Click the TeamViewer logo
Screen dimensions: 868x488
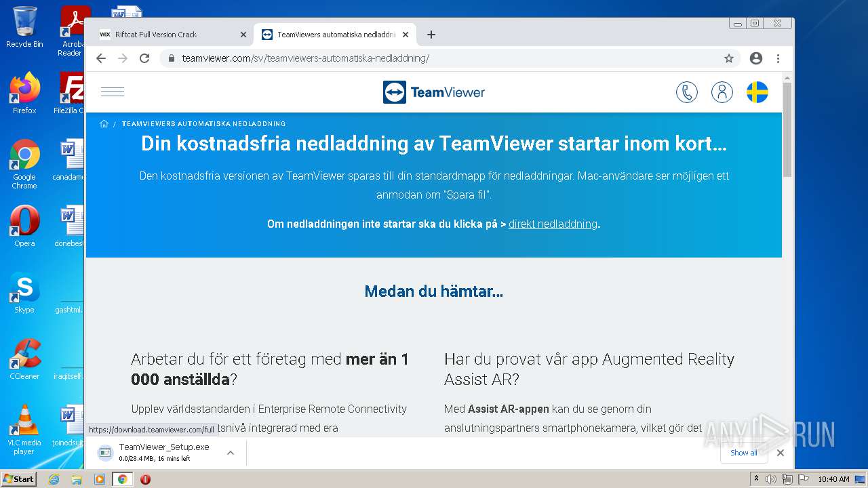pos(434,92)
